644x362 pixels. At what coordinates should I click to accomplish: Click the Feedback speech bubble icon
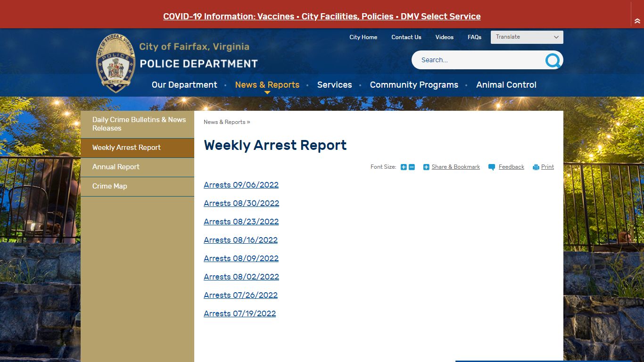coord(492,167)
